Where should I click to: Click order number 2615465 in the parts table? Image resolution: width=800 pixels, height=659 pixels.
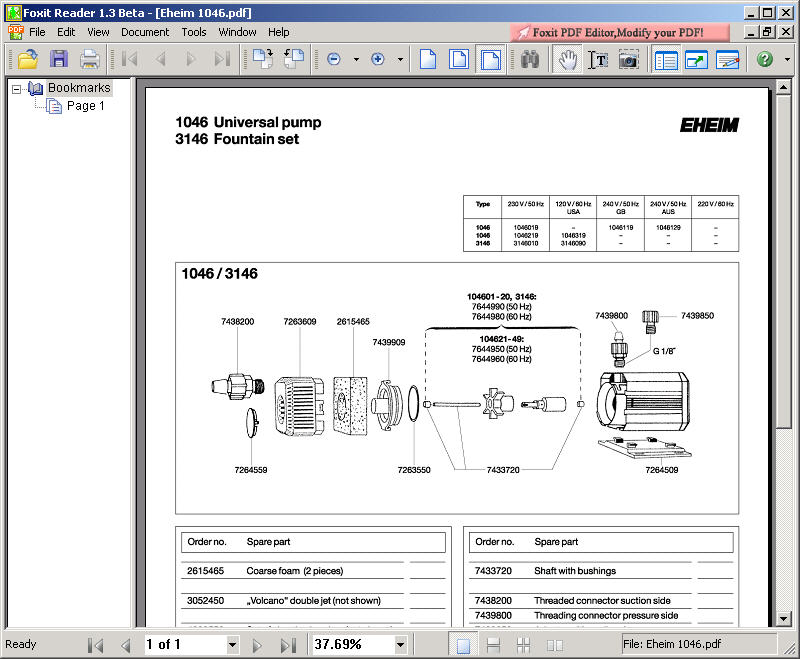(x=205, y=571)
